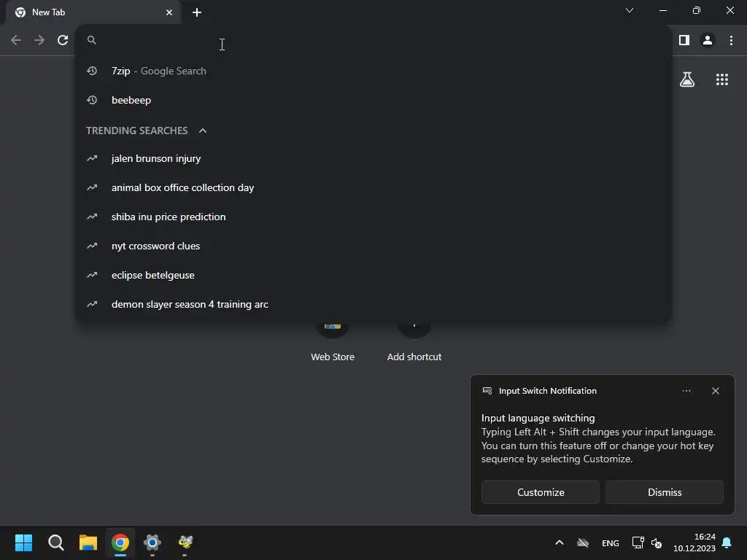Click the muted volume tray icon

[x=657, y=542]
